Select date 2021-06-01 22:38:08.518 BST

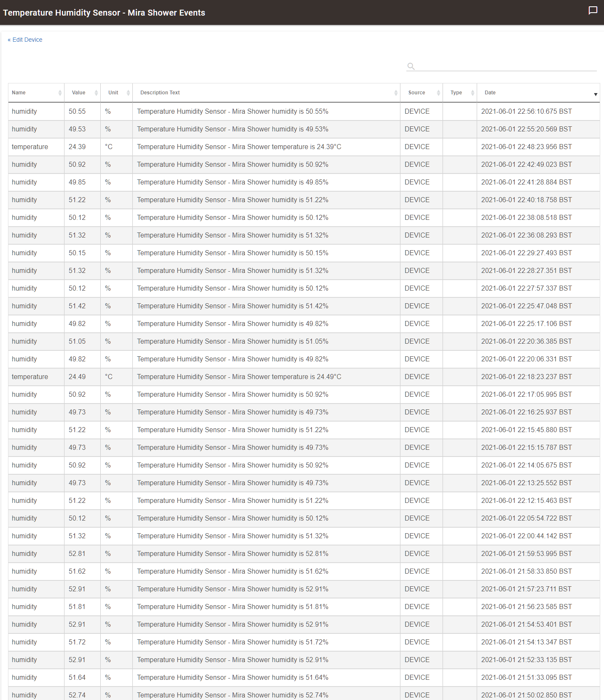526,218
